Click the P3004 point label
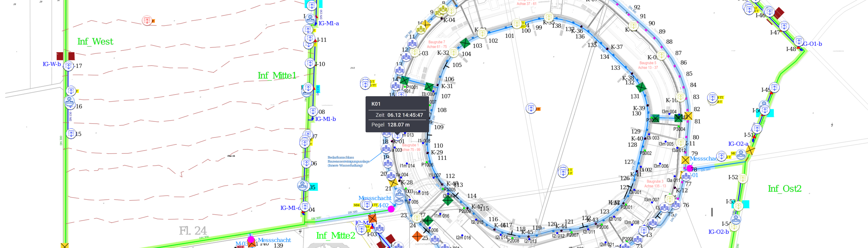This screenshot has width=868, height=248. click(679, 129)
